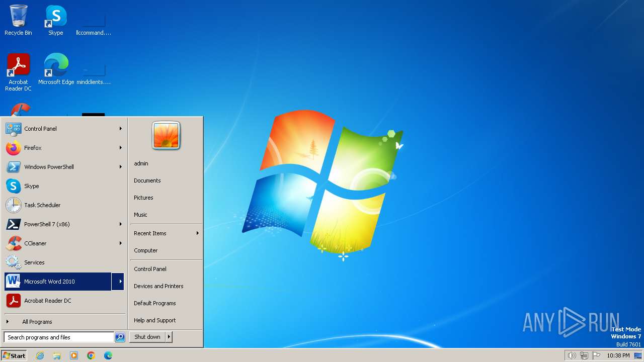Click the Start button
This screenshot has width=644, height=362.
pyautogui.click(x=14, y=355)
